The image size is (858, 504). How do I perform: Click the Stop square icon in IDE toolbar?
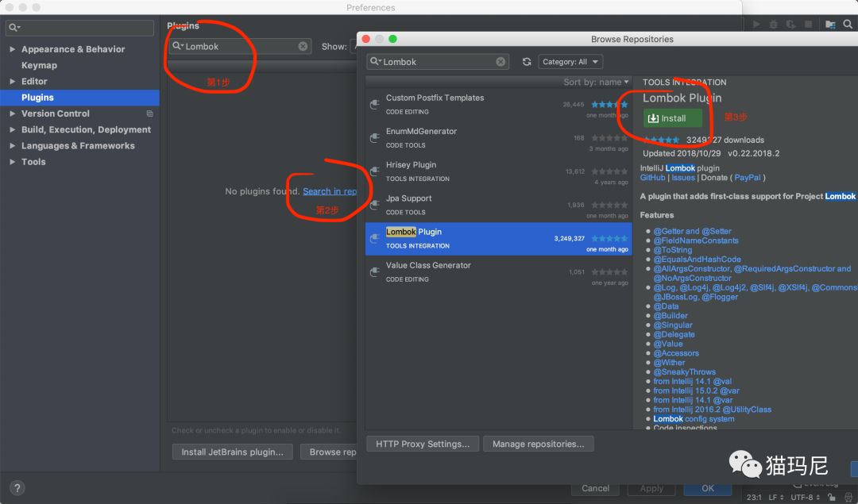point(808,24)
